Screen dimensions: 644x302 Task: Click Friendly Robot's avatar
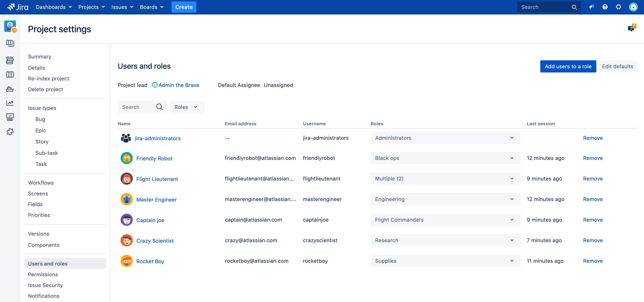pos(127,158)
